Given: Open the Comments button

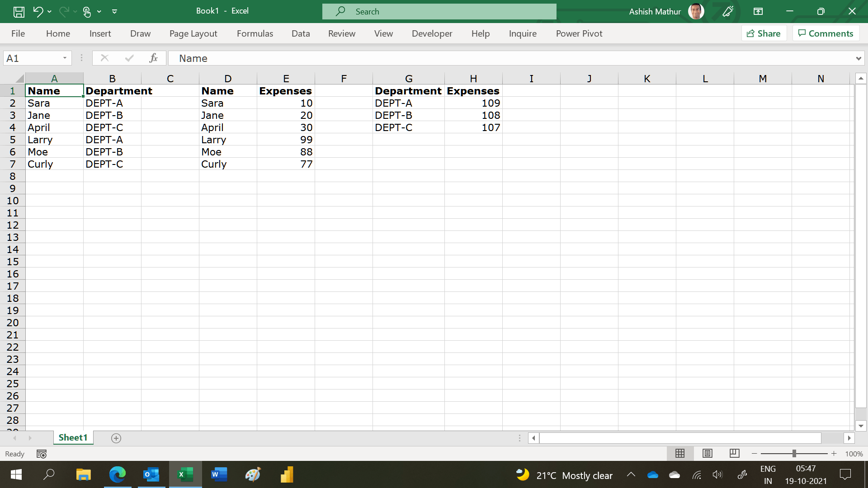Looking at the screenshot, I should pyautogui.click(x=826, y=33).
